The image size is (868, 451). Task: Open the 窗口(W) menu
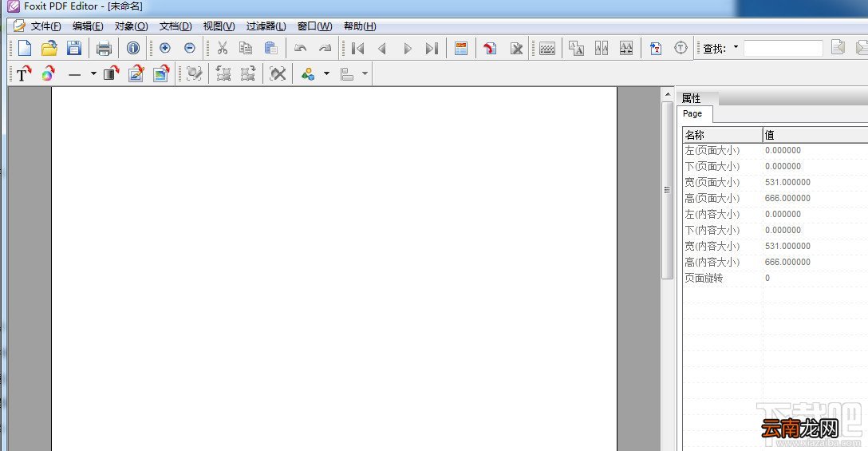(314, 26)
